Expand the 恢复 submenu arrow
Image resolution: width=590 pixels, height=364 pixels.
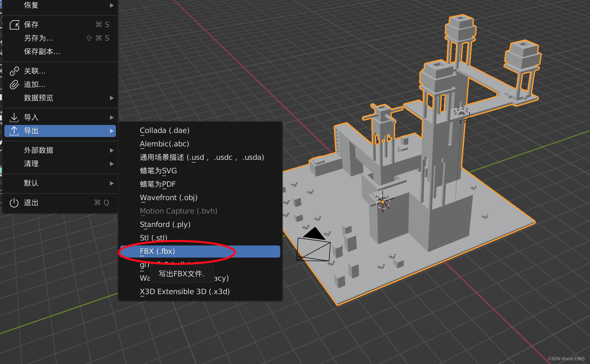112,5
